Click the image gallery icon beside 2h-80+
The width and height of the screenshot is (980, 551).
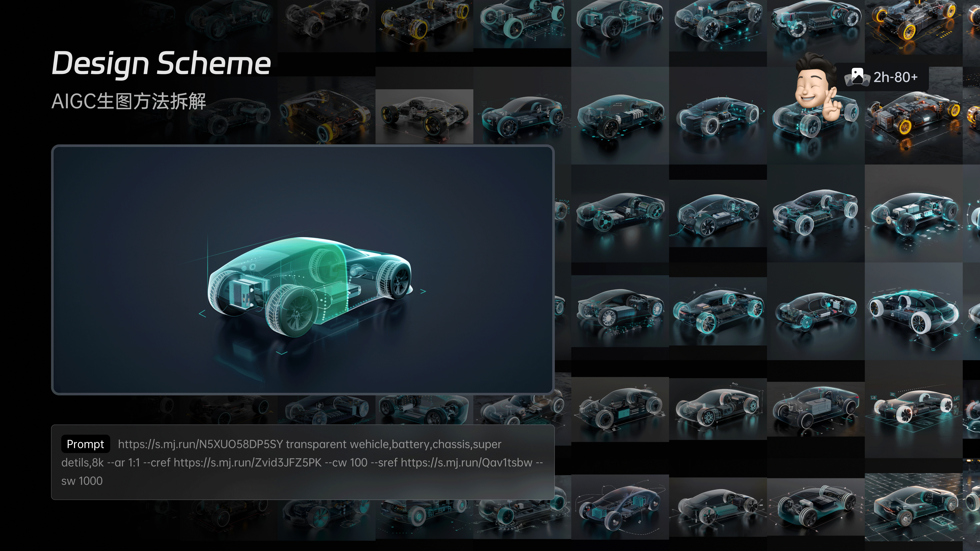pos(857,77)
